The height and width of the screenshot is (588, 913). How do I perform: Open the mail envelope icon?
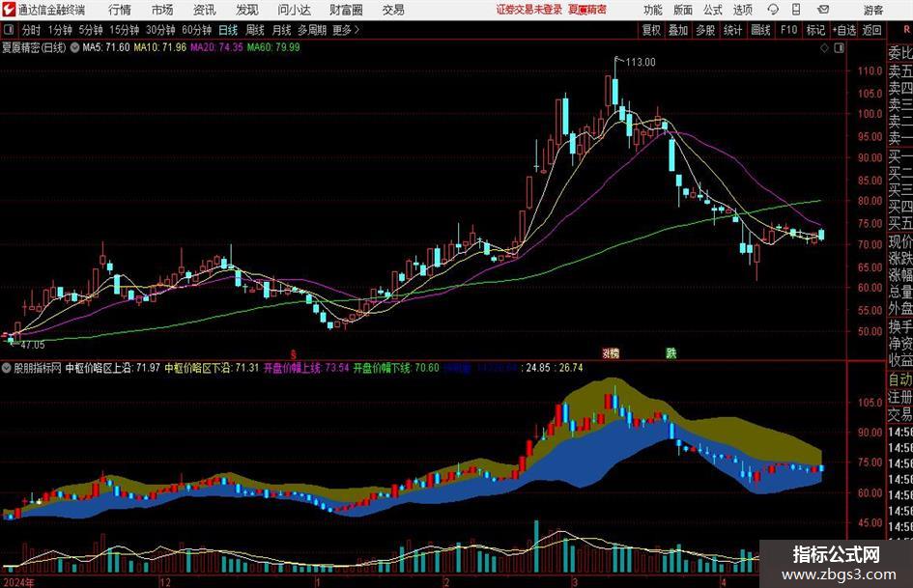[x=823, y=10]
